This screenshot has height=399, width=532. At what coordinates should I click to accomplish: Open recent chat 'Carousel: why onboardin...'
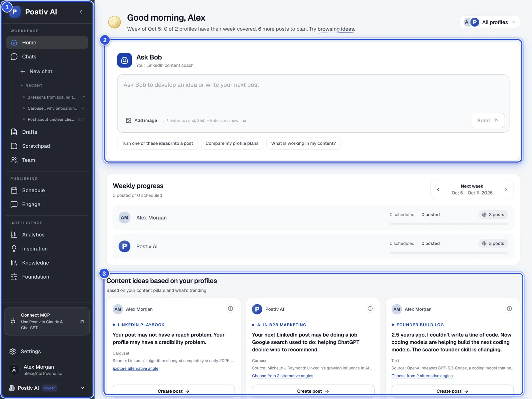tap(53, 108)
